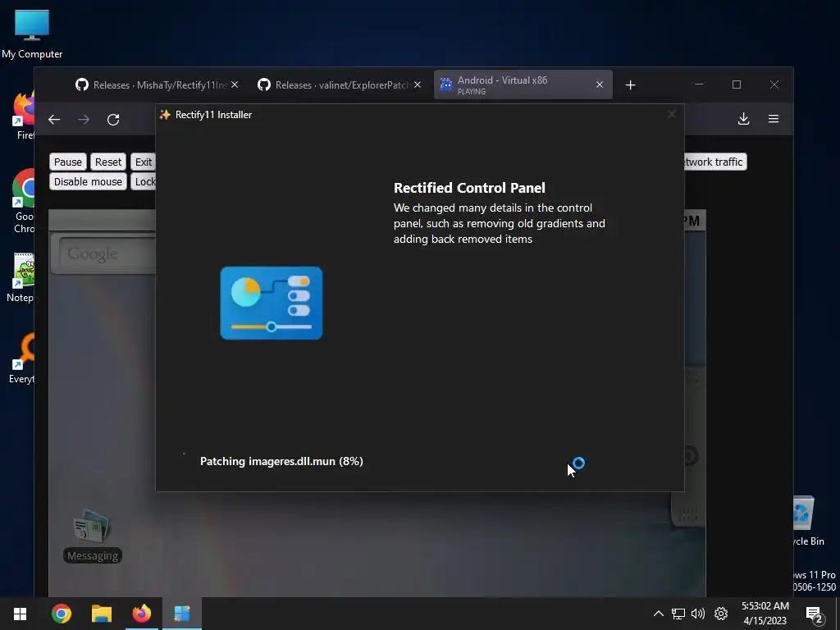The image size is (840, 630).
Task: Click the Pause emulator button
Action: click(68, 162)
